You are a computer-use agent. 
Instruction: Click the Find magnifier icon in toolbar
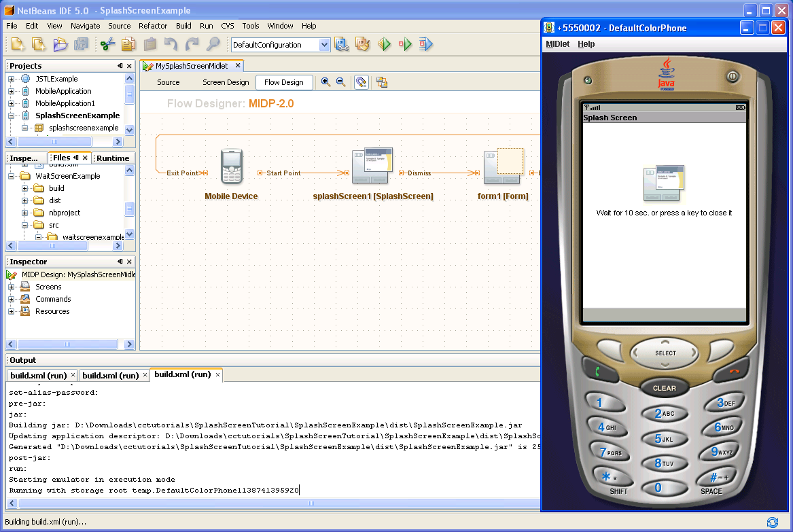[x=213, y=44]
